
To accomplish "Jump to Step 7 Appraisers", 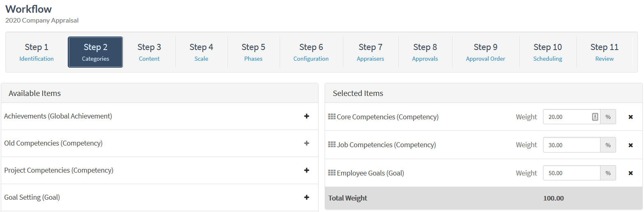I will pos(370,52).
